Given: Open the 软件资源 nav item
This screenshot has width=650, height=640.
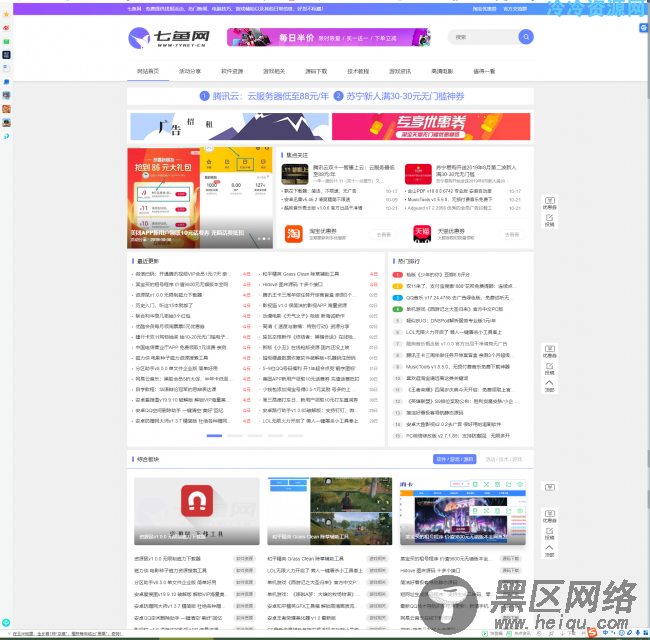Looking at the screenshot, I should tap(232, 71).
